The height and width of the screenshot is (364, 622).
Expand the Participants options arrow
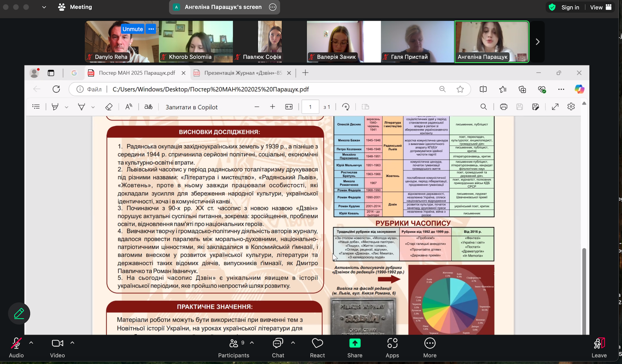pos(252,343)
